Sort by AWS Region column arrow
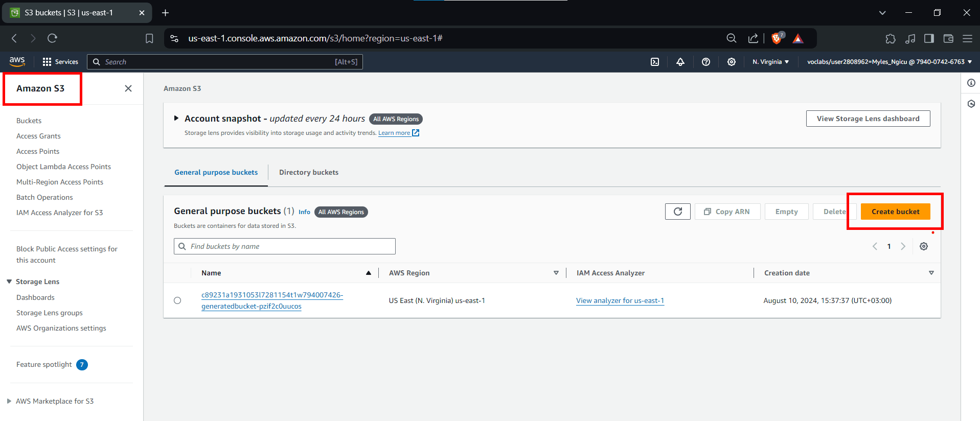This screenshot has width=980, height=421. coord(556,273)
